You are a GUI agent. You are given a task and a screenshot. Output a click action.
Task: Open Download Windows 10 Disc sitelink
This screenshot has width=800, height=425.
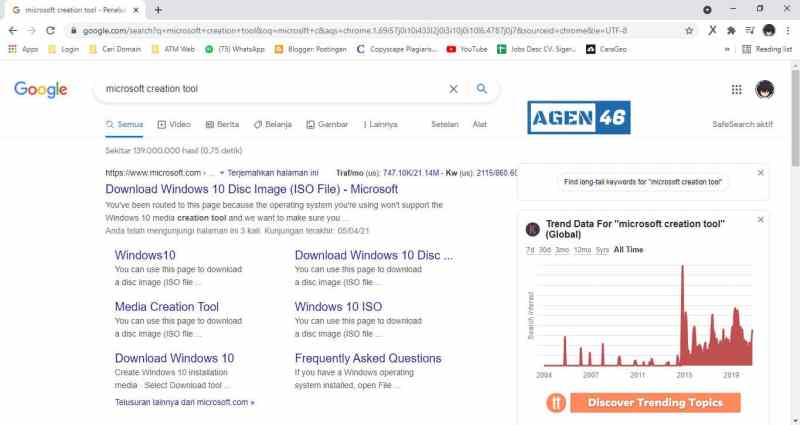(373, 255)
